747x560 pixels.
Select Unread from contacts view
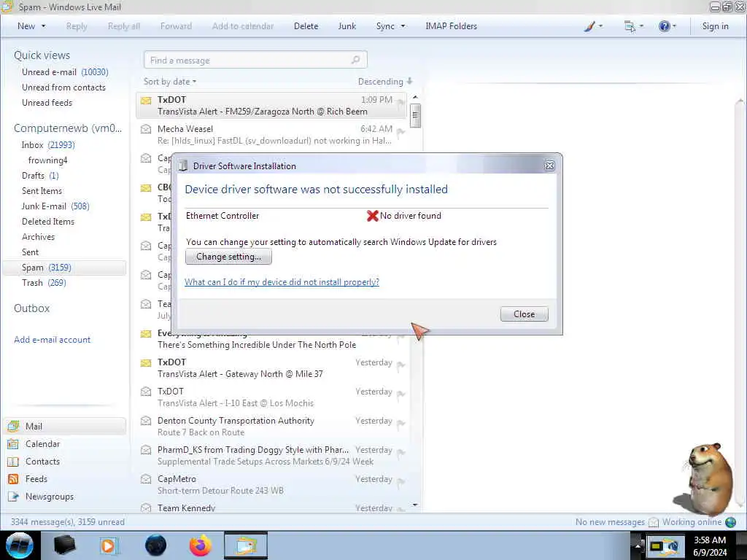click(x=64, y=87)
